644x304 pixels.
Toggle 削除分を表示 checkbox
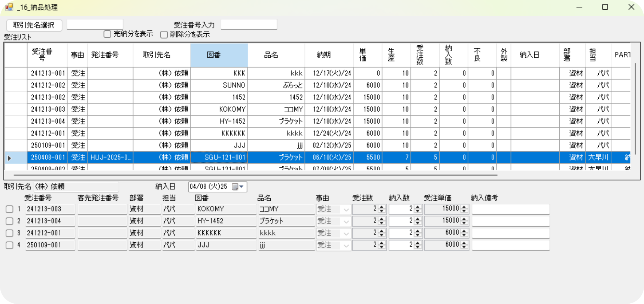(x=164, y=35)
